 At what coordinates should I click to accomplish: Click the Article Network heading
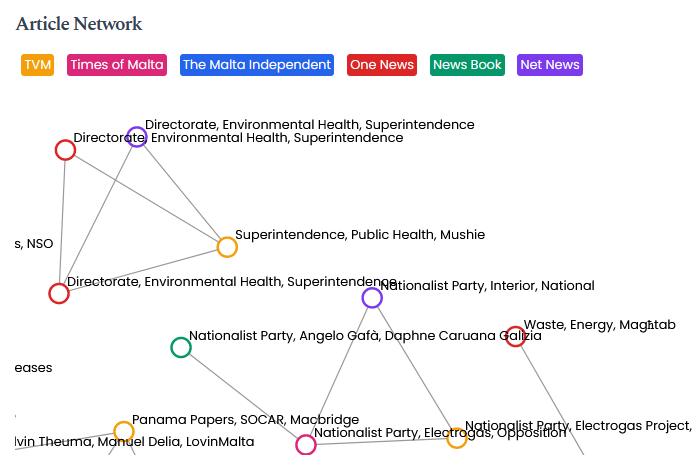click(79, 24)
